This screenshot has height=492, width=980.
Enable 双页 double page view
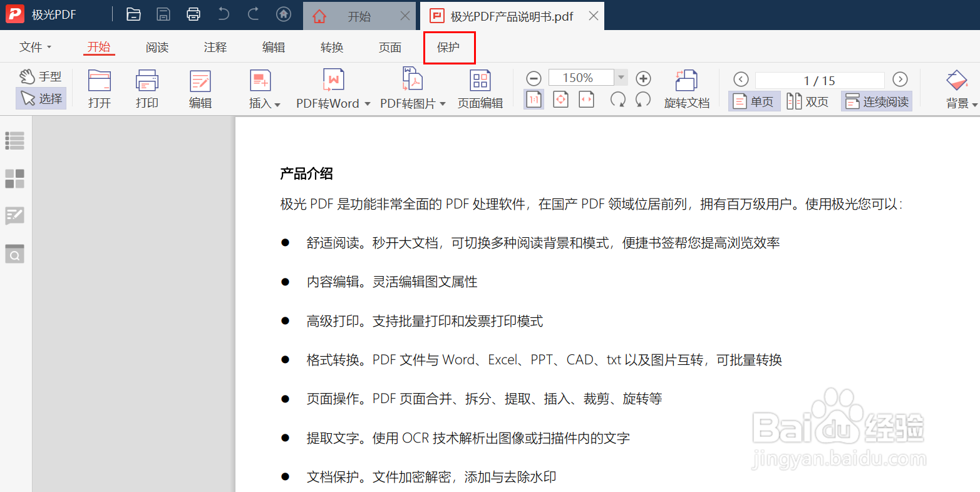(x=808, y=101)
